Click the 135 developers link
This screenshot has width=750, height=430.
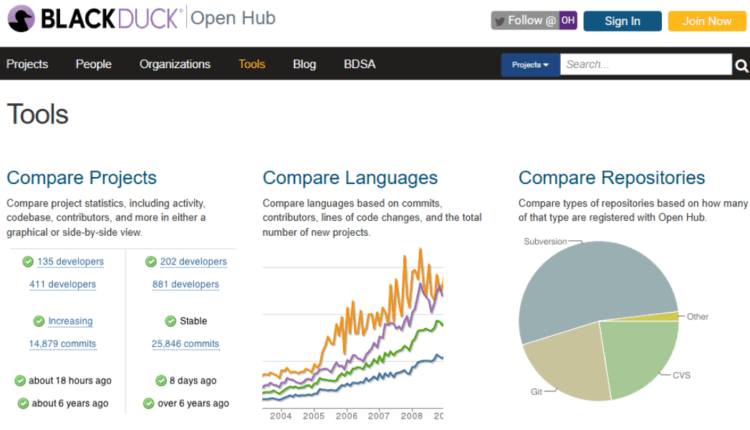(70, 262)
